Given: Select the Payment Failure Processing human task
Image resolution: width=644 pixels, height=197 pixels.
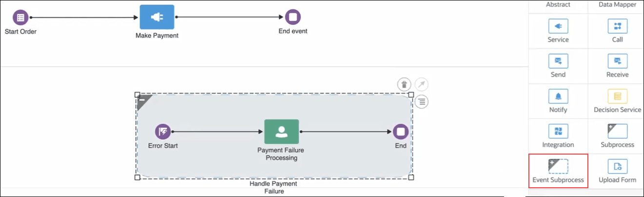Looking at the screenshot, I should [x=281, y=132].
